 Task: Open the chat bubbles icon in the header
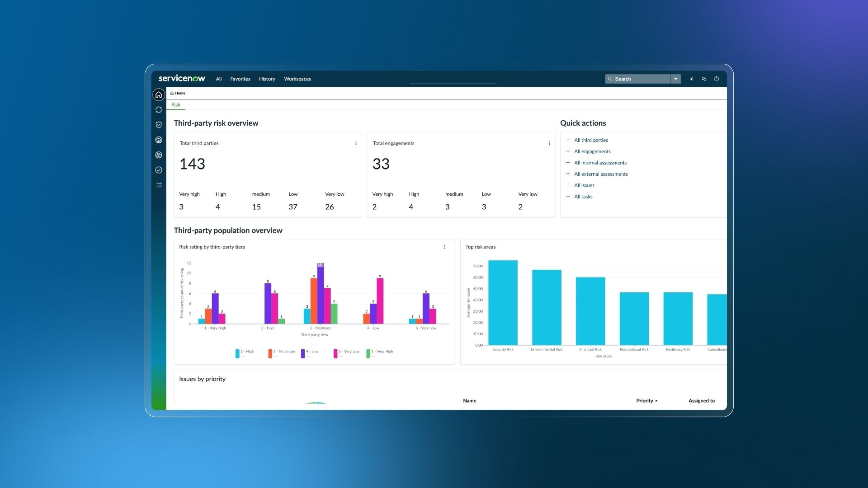[704, 79]
